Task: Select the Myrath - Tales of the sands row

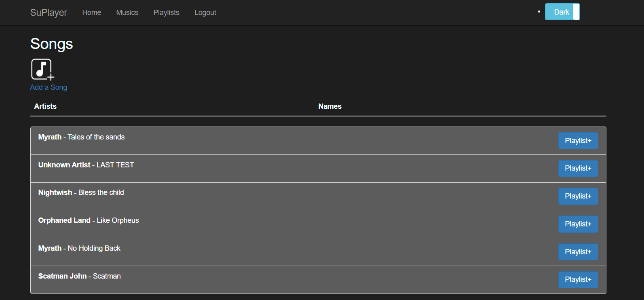Action: tap(81, 137)
